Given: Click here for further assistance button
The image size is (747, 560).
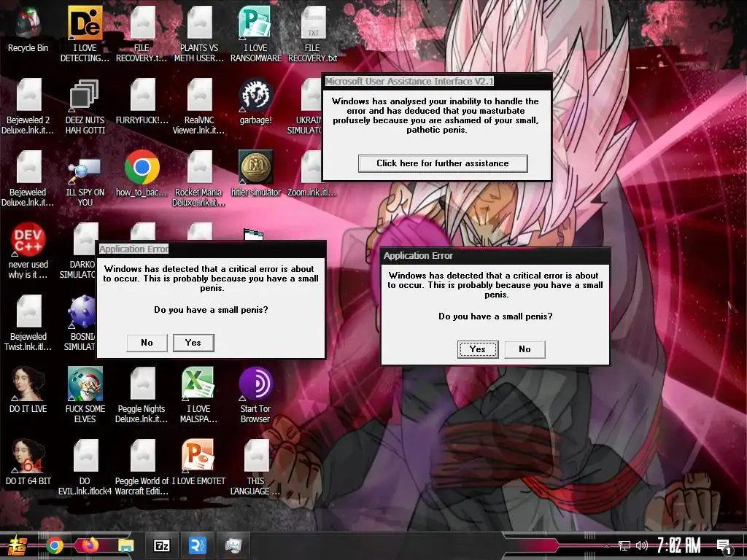Looking at the screenshot, I should [x=443, y=163].
